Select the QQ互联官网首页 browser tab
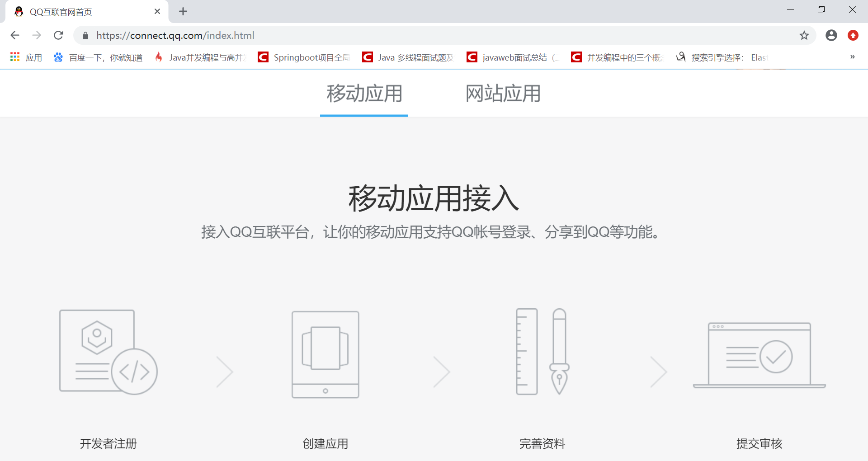Screen dimensions: 868x461 86,12
